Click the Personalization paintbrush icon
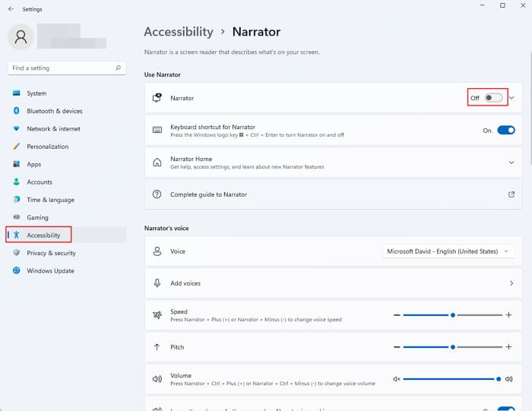Screen dimensions: 532x411 click(16, 146)
